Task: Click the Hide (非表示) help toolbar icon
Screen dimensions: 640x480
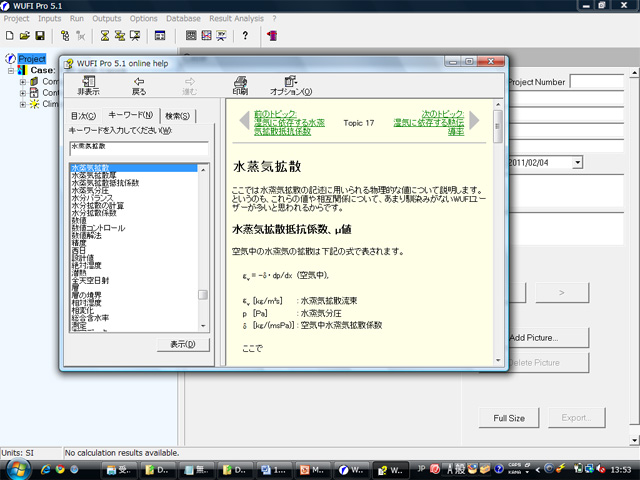Action: click(88, 85)
